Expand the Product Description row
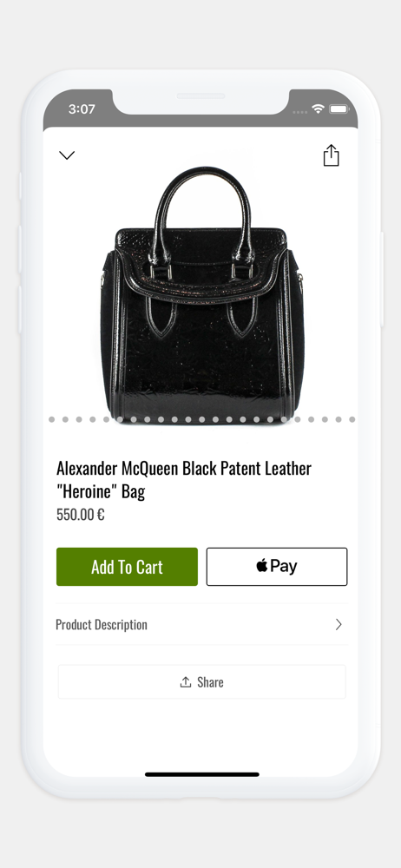The height and width of the screenshot is (868, 401). click(x=201, y=624)
